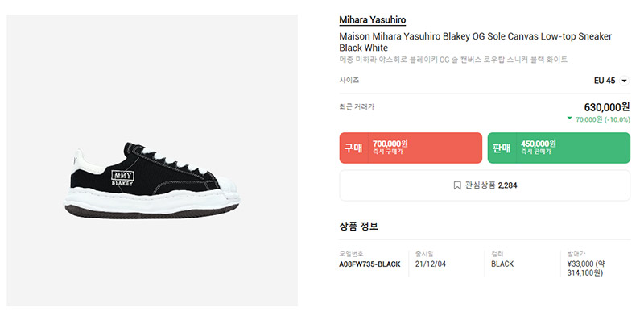644x312 pixels.
Task: Click the 사이즈 size label
Action: (349, 80)
